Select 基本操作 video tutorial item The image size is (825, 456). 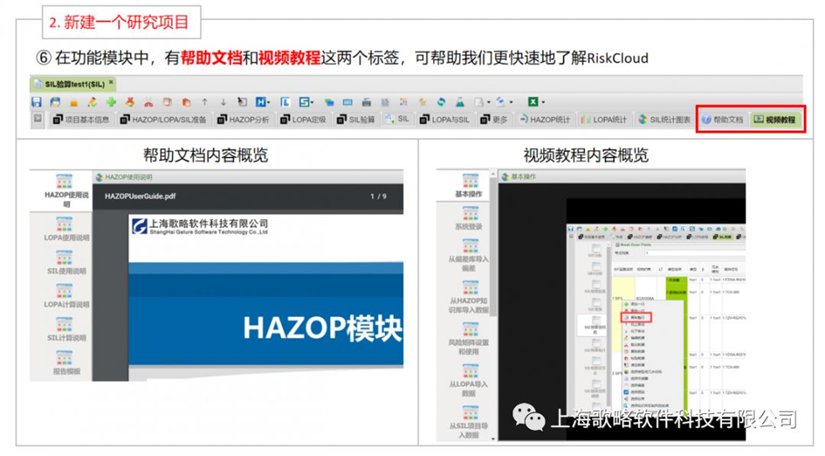pos(468,186)
